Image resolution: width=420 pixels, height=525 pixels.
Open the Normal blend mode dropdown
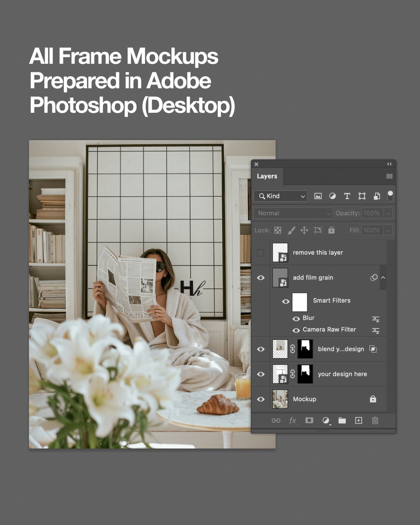click(x=293, y=213)
